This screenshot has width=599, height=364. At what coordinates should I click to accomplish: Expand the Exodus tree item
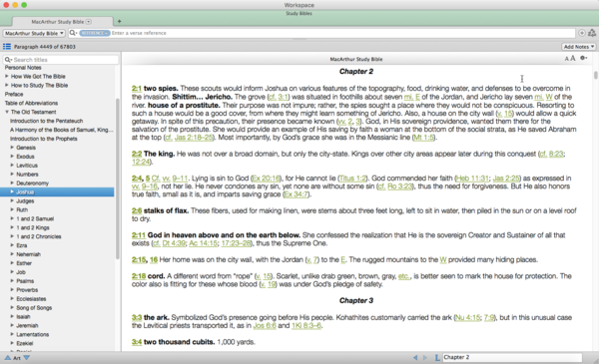coord(12,156)
